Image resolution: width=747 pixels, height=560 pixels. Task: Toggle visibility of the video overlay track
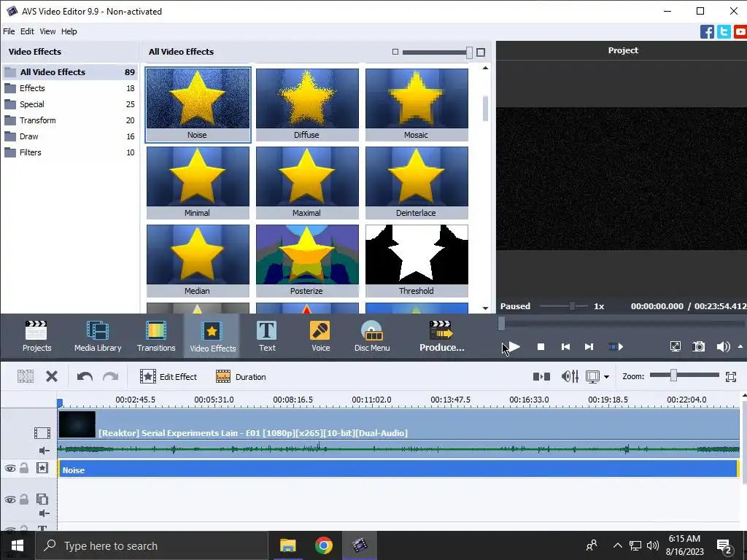pos(10,499)
